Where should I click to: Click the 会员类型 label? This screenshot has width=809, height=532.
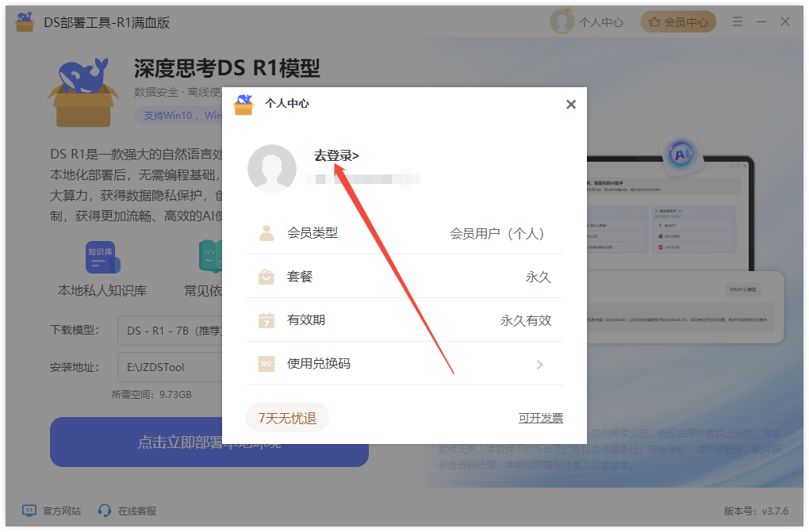[x=312, y=233]
